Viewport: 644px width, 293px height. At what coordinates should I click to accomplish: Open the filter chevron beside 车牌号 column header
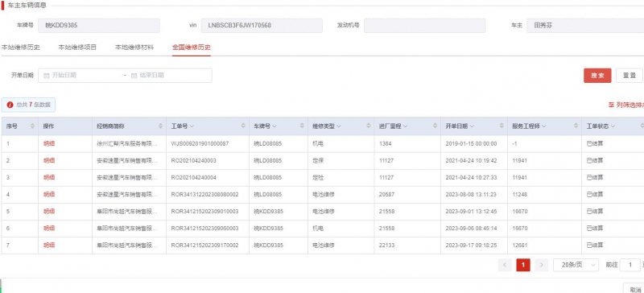pyautogui.click(x=275, y=126)
